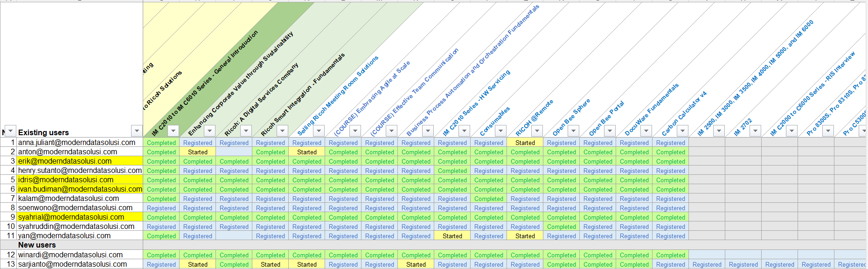Select sarjianto's Started cell under Enhancing Corporate Value
868x269 pixels.
coord(198,264)
